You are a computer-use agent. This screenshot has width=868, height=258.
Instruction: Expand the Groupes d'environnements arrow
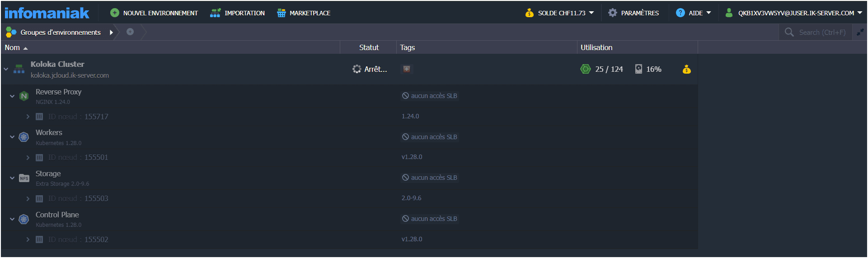111,32
